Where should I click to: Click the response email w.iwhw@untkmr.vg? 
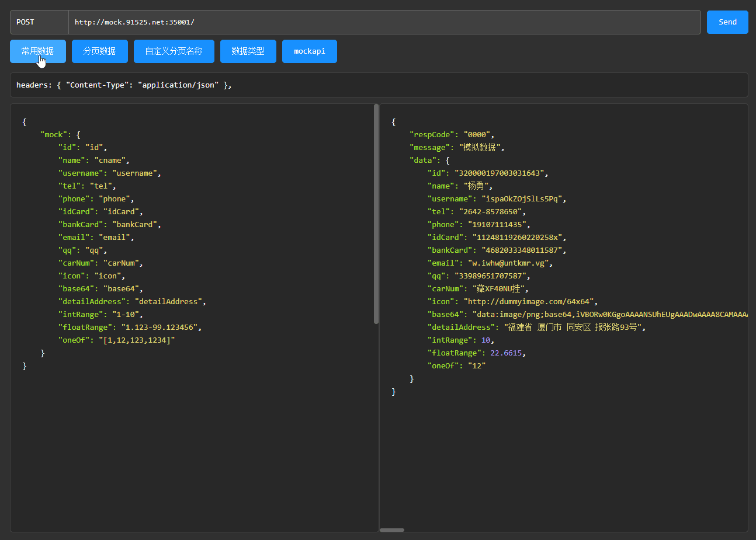click(x=508, y=263)
